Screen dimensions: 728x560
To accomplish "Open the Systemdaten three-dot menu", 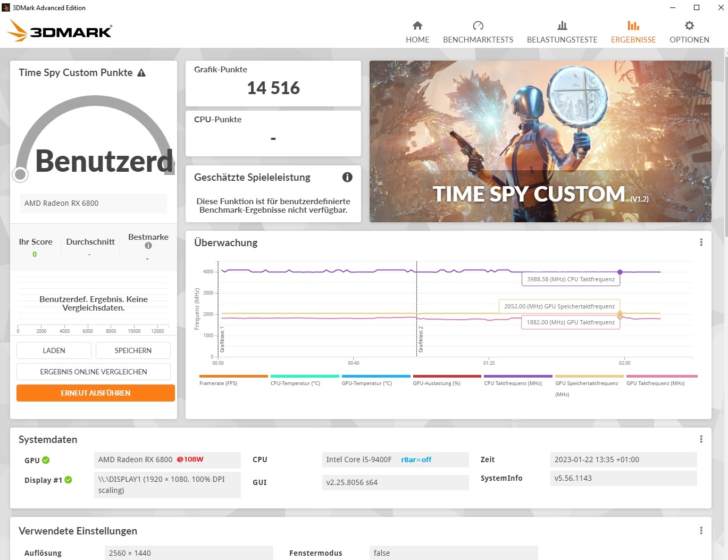I will pos(701,439).
